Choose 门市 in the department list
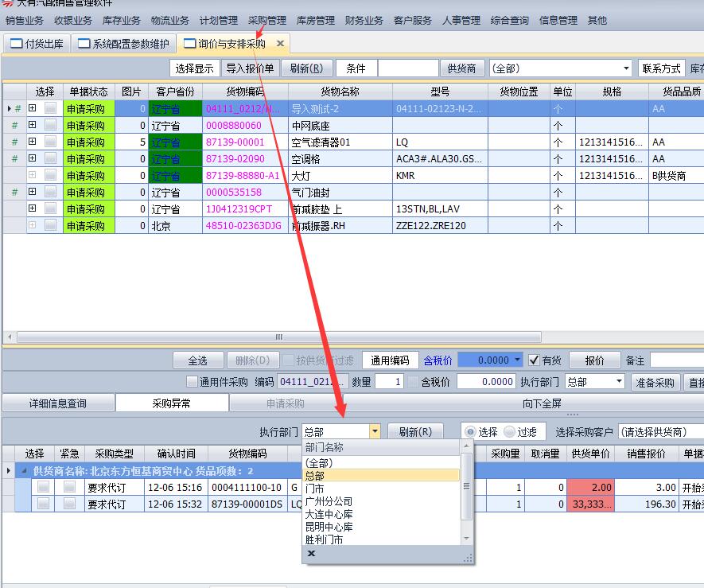Image resolution: width=704 pixels, height=588 pixels. 381,489
